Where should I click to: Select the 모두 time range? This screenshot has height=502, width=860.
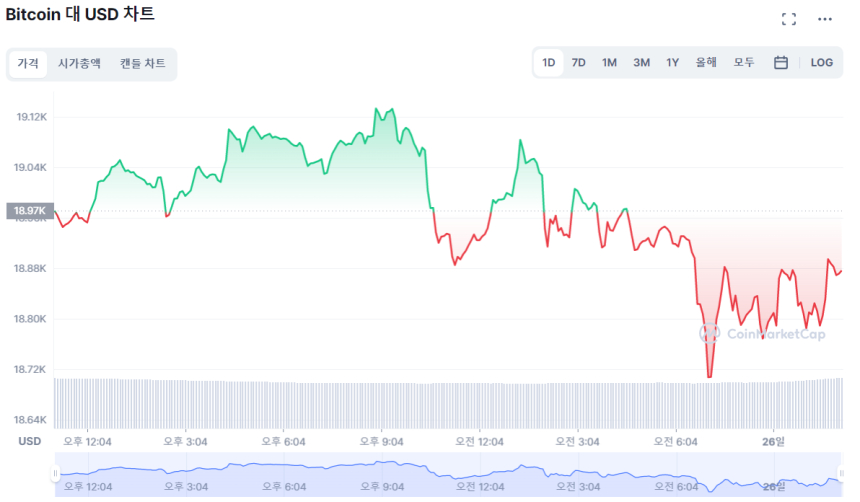744,62
